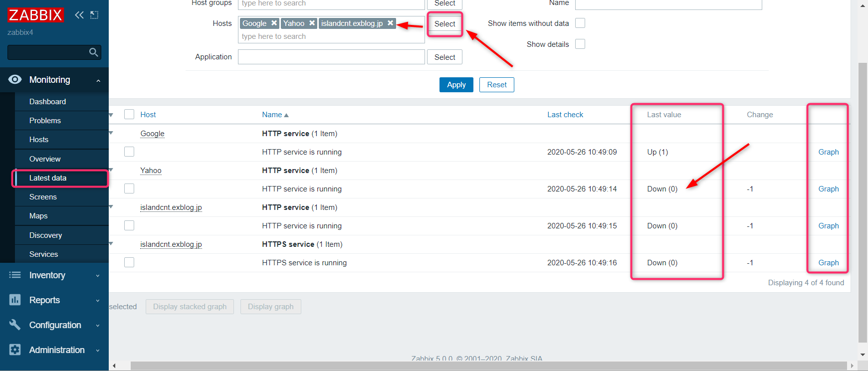This screenshot has width=868, height=371.
Task: Open the Screens menu item
Action: pyautogui.click(x=61, y=196)
